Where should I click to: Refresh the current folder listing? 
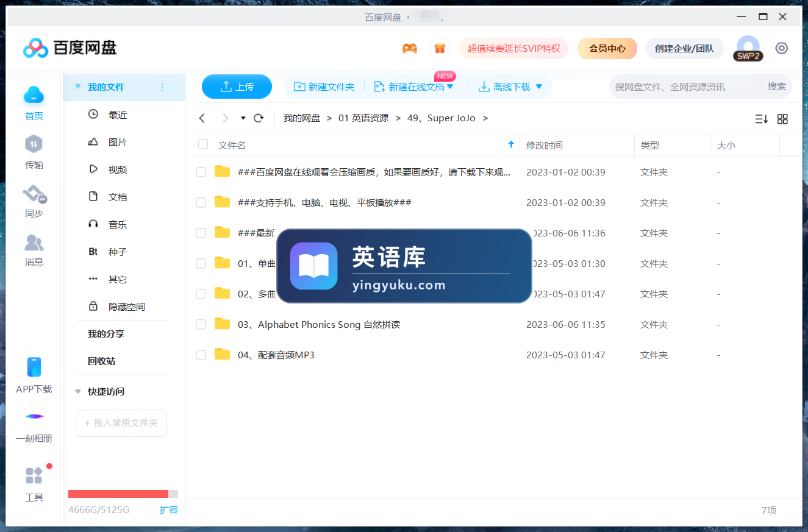(259, 118)
